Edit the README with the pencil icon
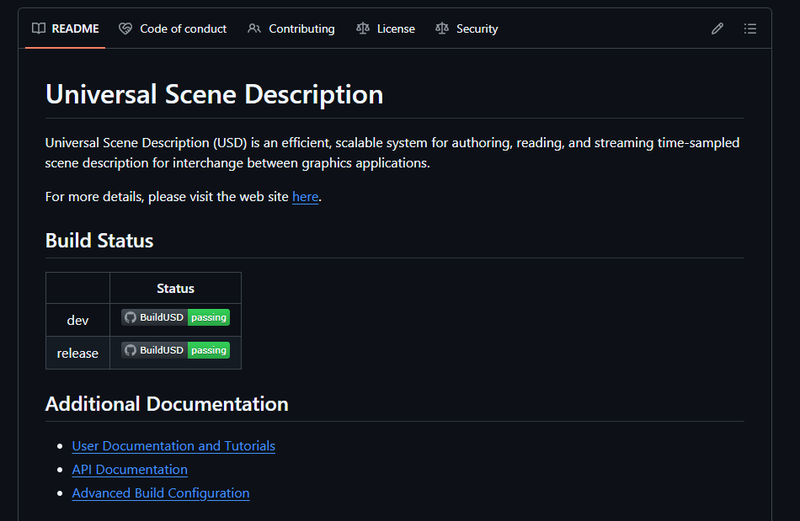The width and height of the screenshot is (800, 521). (x=717, y=29)
